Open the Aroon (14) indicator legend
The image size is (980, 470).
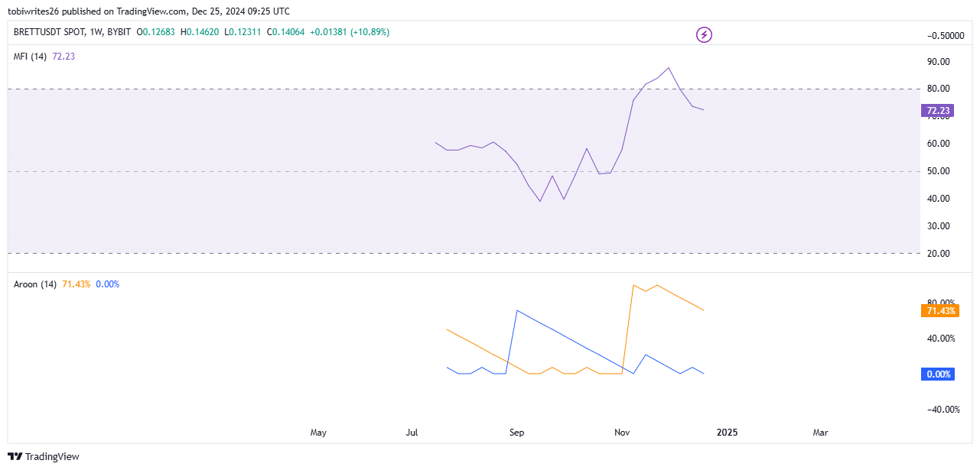tap(35, 284)
